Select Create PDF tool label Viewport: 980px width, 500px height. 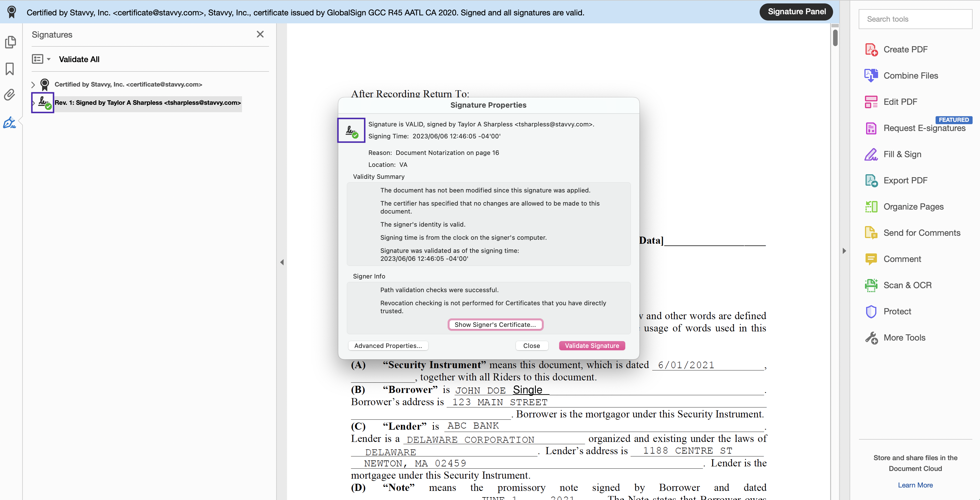click(905, 50)
